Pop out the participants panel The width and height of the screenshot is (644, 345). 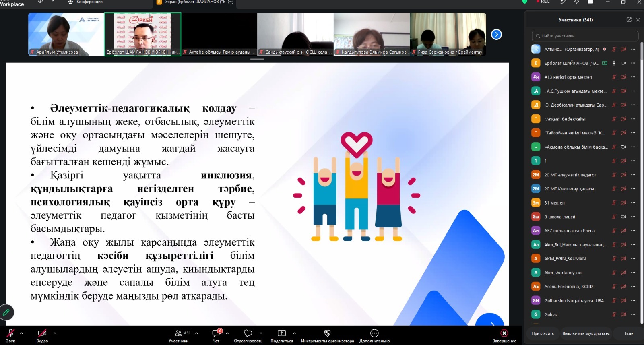pos(629,20)
